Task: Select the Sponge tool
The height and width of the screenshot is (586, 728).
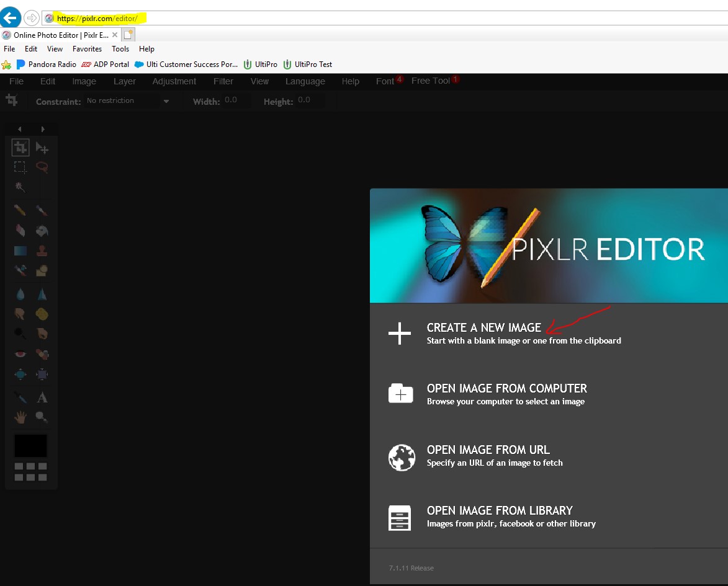Action: (x=42, y=314)
